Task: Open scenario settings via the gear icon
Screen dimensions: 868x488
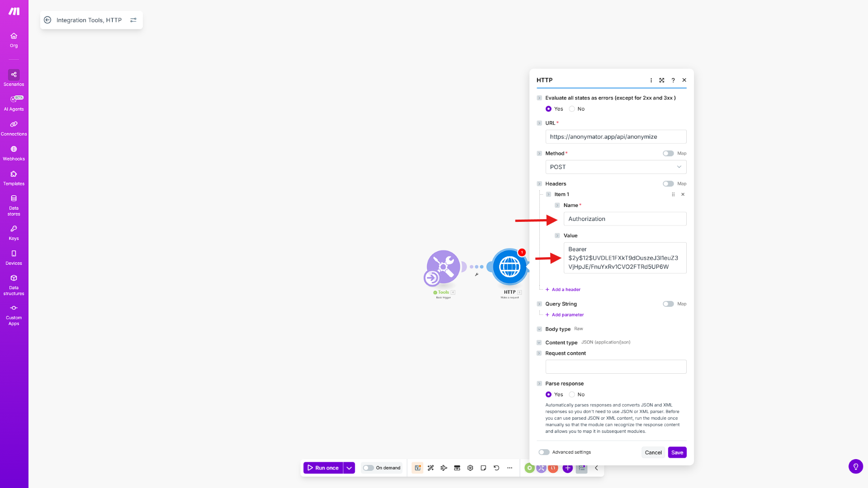Action: pos(470,468)
